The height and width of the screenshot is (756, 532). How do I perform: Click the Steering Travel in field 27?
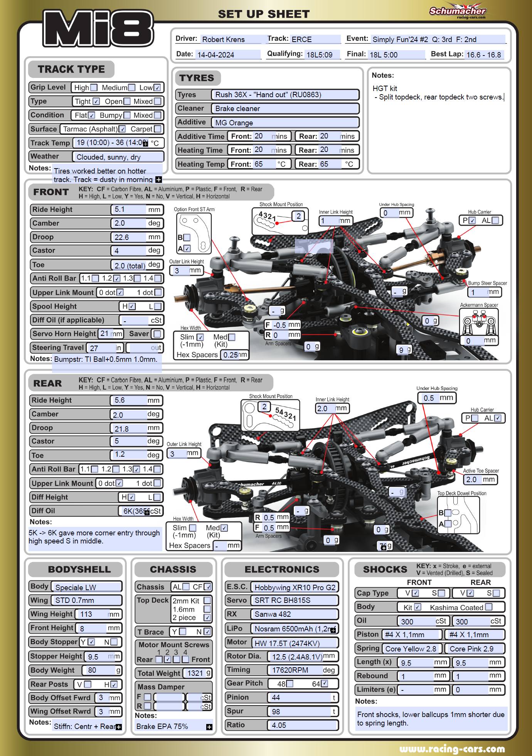pyautogui.click(x=102, y=348)
